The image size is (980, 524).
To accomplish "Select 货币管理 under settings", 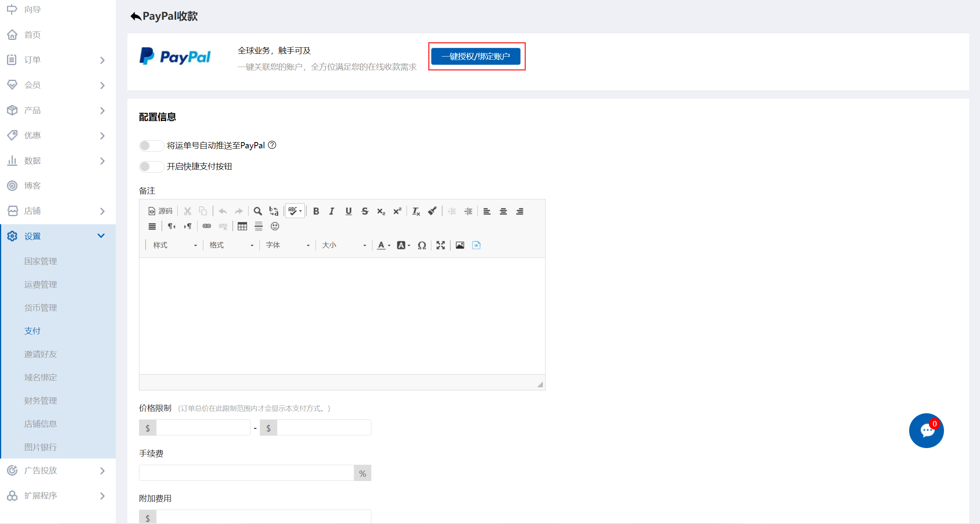I will click(x=41, y=308).
